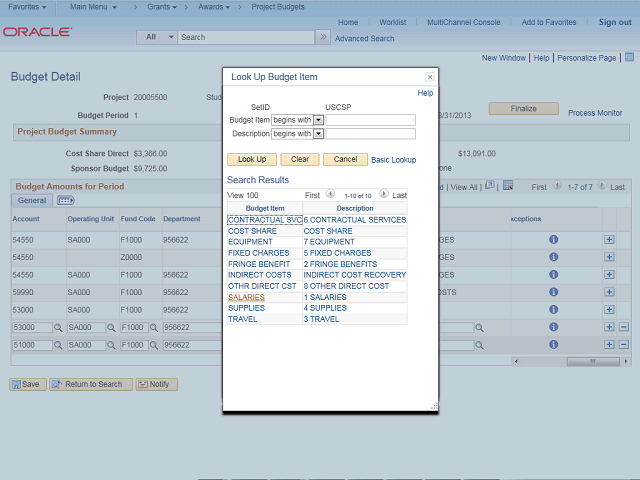Click the Budget Item search text field
The width and height of the screenshot is (640, 480).
coord(371,120)
